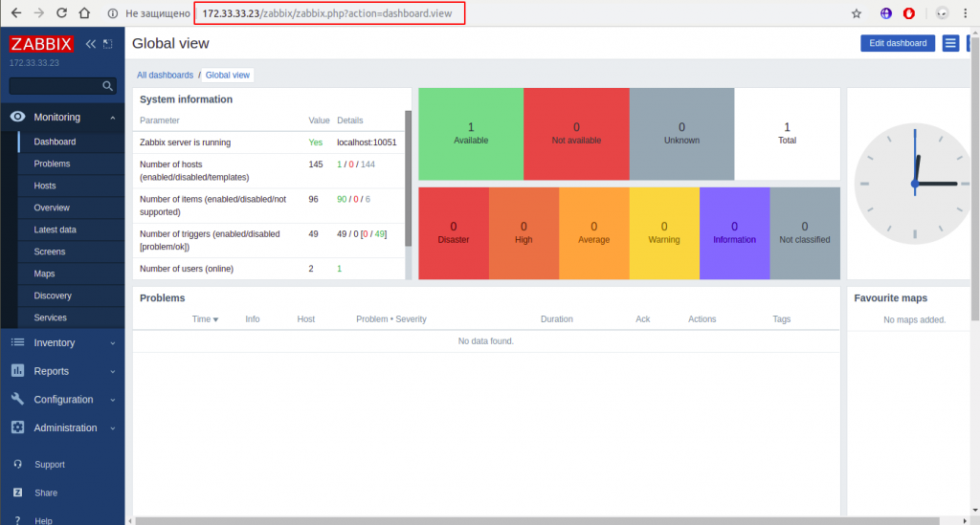Image resolution: width=980 pixels, height=525 pixels.
Task: Open Latest data in the Monitoring submenu
Action: [55, 230]
